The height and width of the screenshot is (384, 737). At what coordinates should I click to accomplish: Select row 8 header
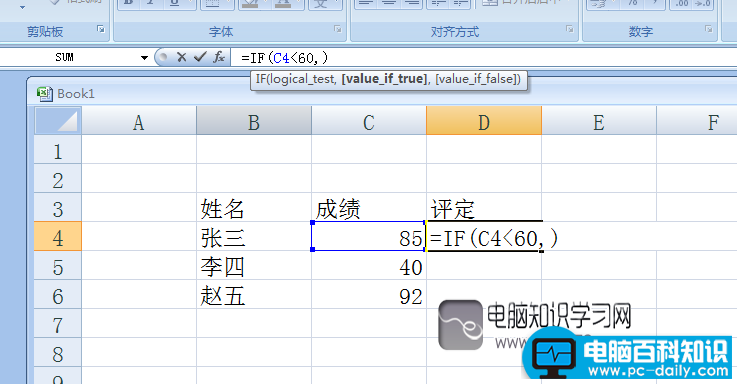coord(58,353)
